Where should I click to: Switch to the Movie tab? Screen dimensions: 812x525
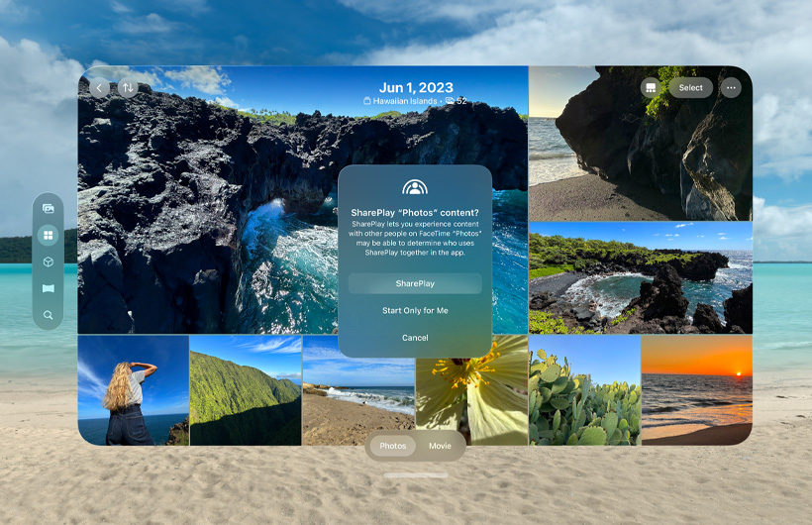click(x=440, y=446)
